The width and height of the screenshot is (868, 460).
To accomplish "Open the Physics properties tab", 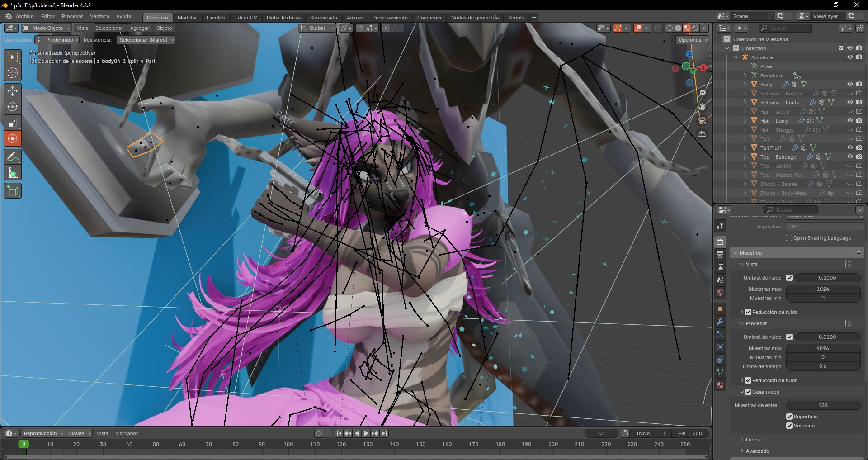I will [x=720, y=347].
